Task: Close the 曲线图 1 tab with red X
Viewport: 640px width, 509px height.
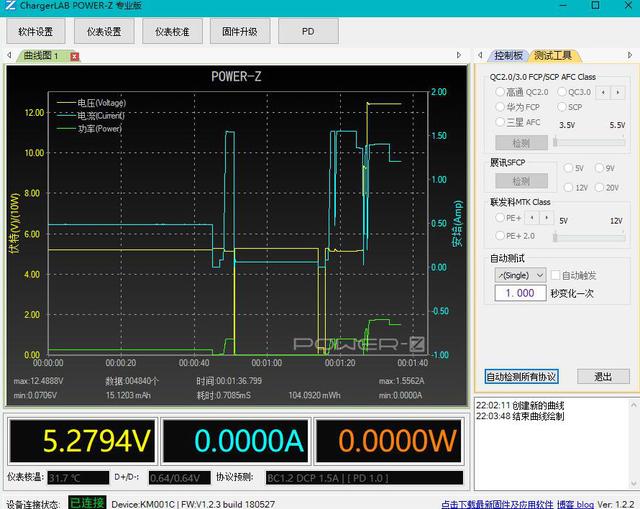Action: pyautogui.click(x=74, y=56)
